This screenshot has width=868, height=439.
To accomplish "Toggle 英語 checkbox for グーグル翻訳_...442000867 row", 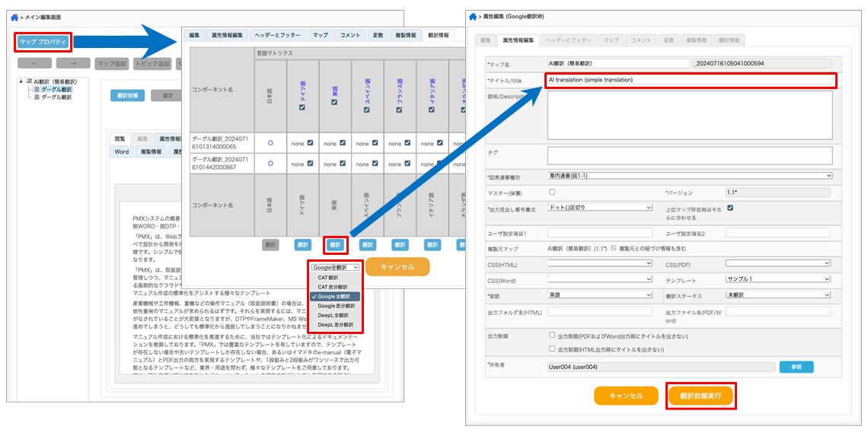I will (343, 163).
